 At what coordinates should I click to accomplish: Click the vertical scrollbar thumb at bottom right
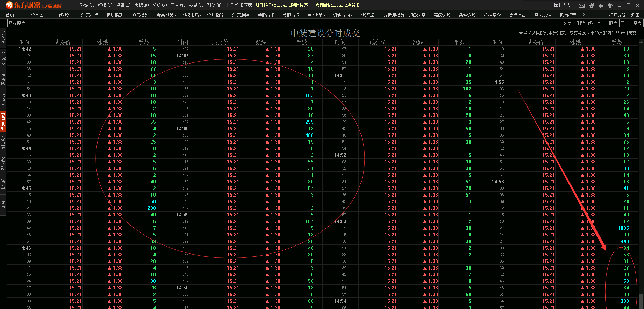(641, 301)
